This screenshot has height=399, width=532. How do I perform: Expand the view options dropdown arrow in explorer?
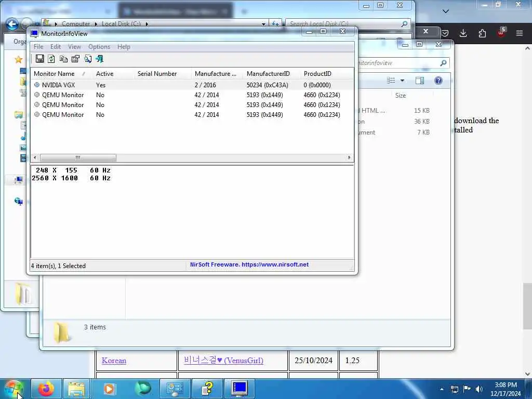click(x=402, y=81)
